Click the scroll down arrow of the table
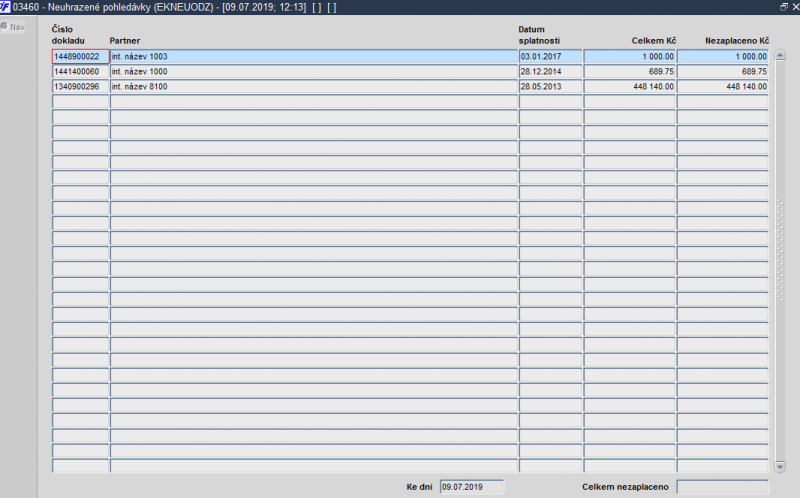 (780, 466)
